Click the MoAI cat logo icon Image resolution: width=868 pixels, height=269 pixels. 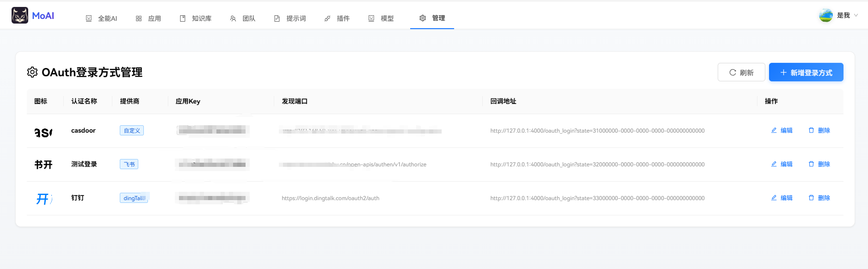[20, 15]
